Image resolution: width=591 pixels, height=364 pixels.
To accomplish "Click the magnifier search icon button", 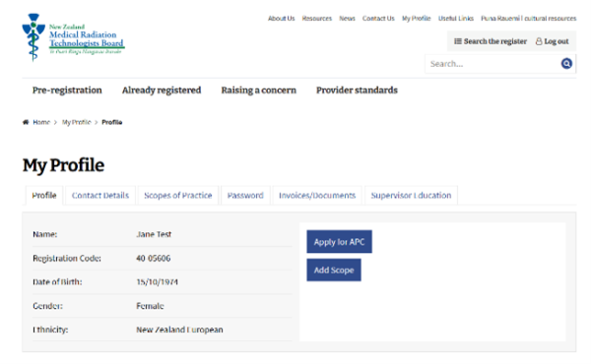I will [x=566, y=64].
